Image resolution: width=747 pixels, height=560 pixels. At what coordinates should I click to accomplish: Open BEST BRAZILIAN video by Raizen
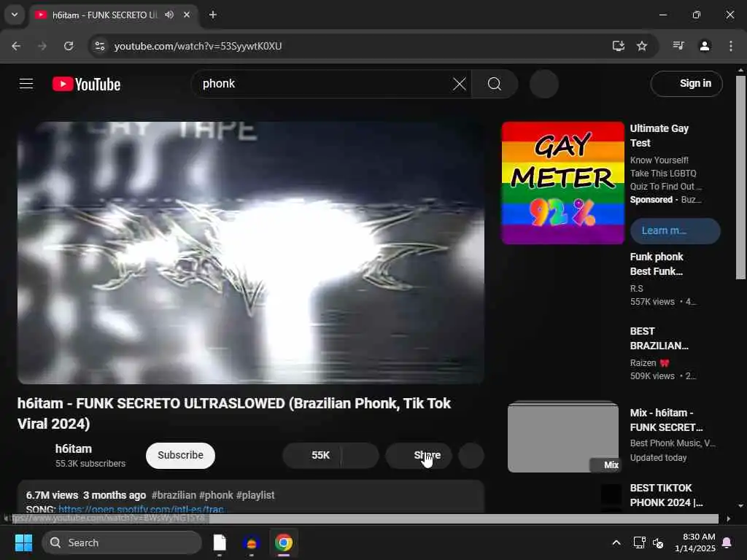point(659,338)
